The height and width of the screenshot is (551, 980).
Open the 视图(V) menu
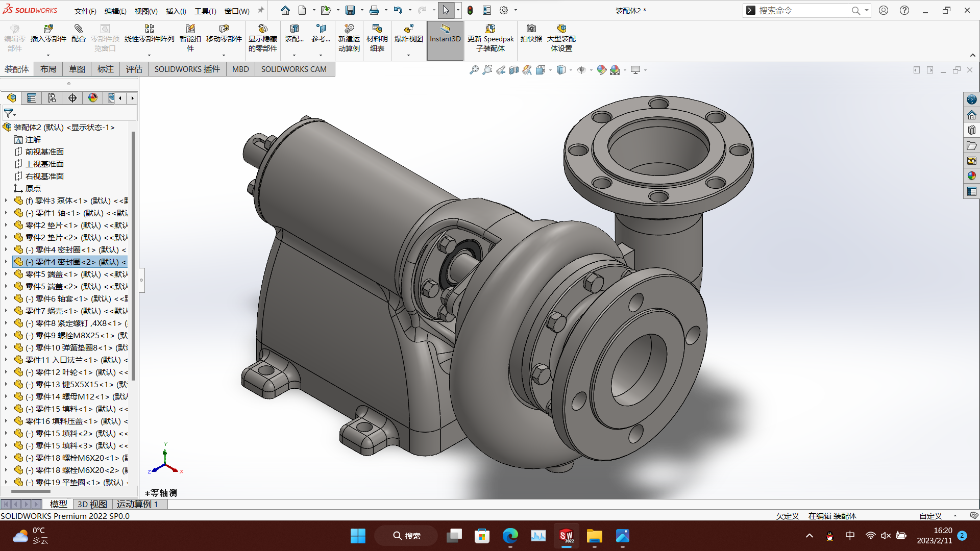click(146, 11)
